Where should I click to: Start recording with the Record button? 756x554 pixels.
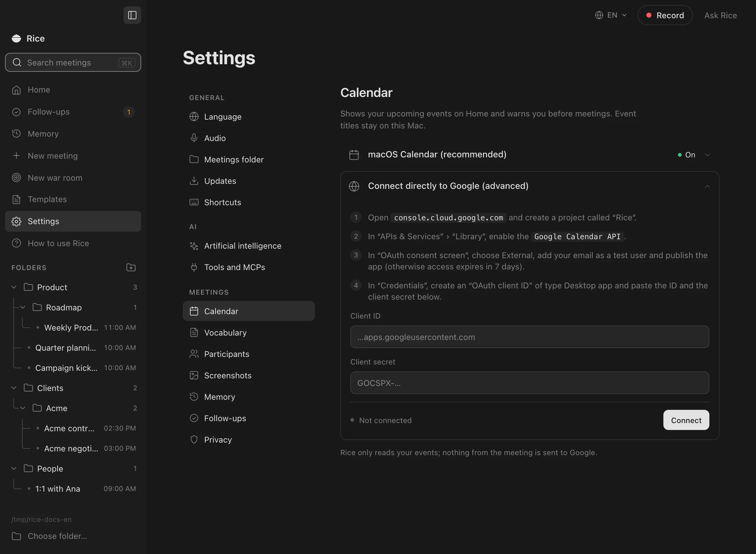(x=665, y=15)
